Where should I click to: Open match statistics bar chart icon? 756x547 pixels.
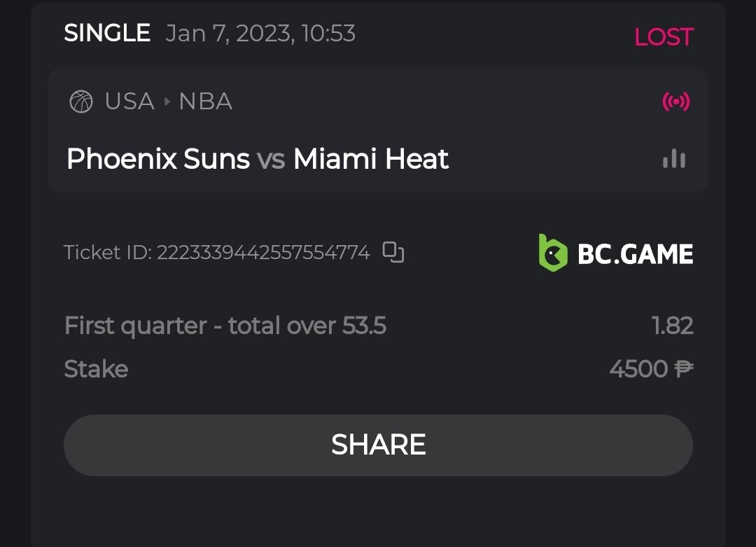pos(674,159)
